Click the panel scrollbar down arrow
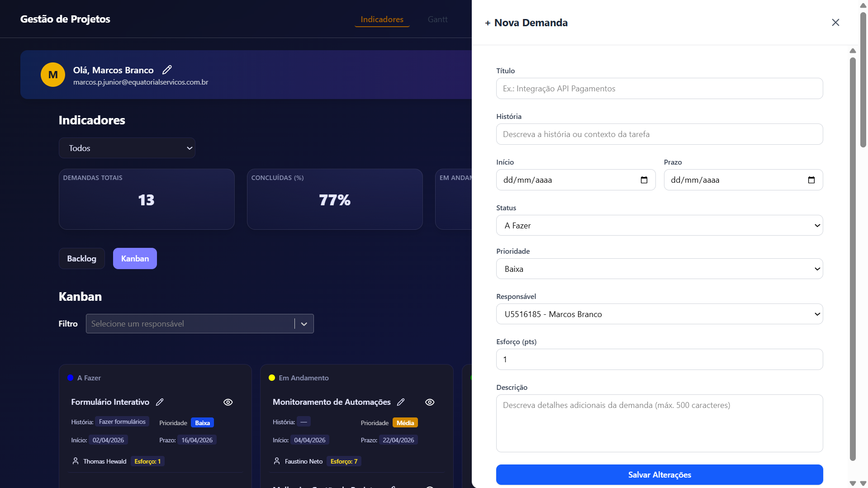 click(853, 483)
